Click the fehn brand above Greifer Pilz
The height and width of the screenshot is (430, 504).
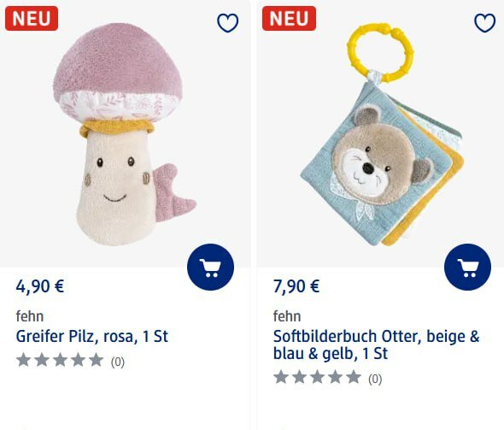30,316
